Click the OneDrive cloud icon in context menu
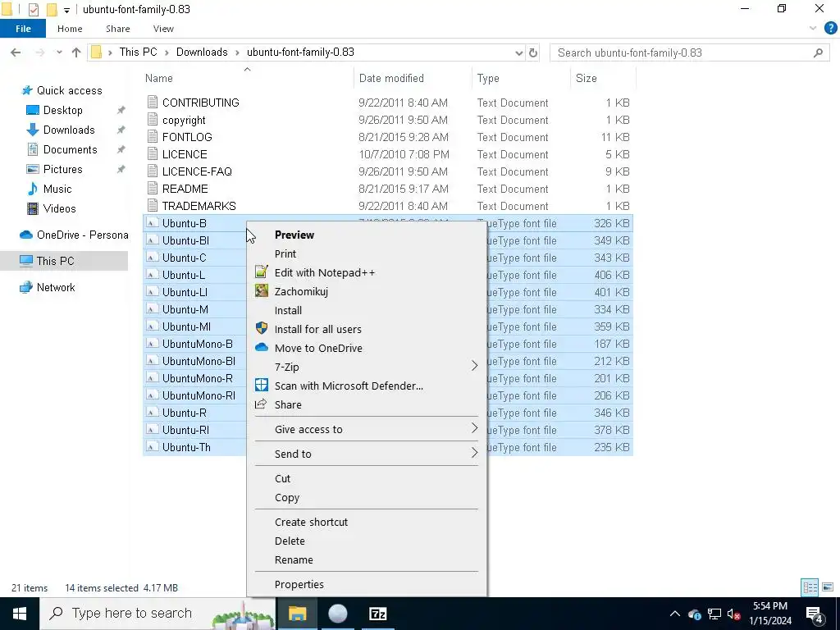This screenshot has width=840, height=630. [262, 347]
